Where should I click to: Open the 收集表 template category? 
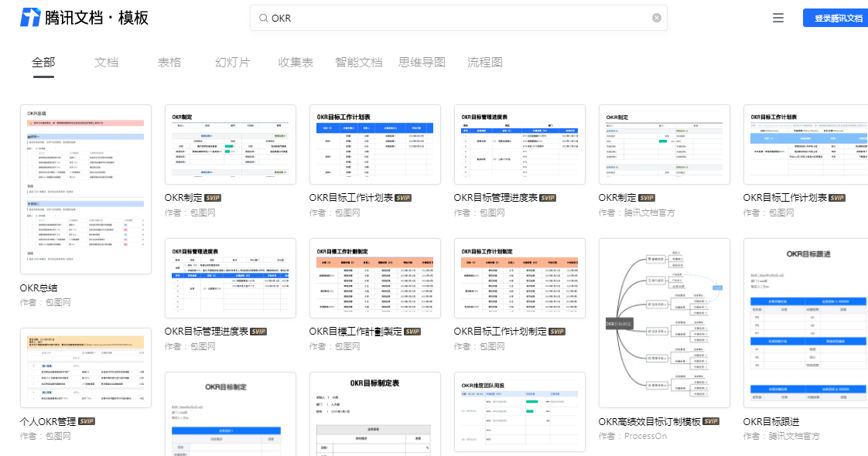point(295,62)
